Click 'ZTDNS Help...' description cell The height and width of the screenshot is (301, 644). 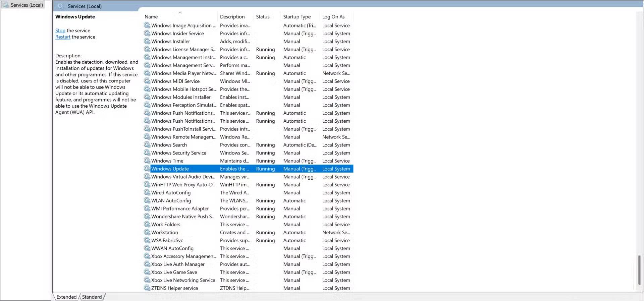point(235,288)
